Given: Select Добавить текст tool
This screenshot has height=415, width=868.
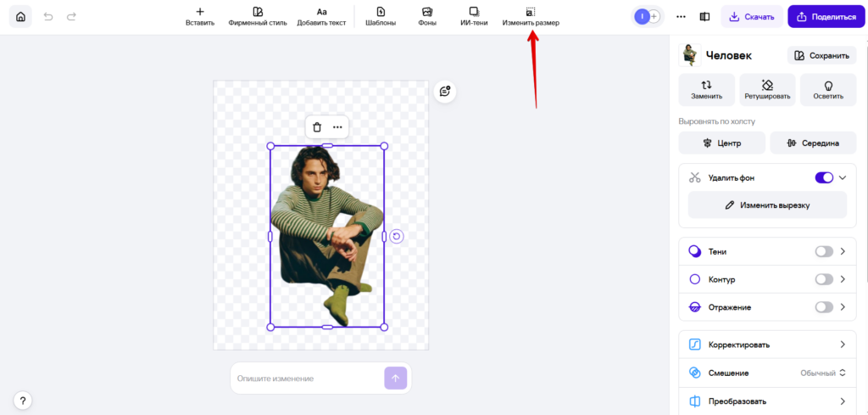Looking at the screenshot, I should tap(321, 17).
